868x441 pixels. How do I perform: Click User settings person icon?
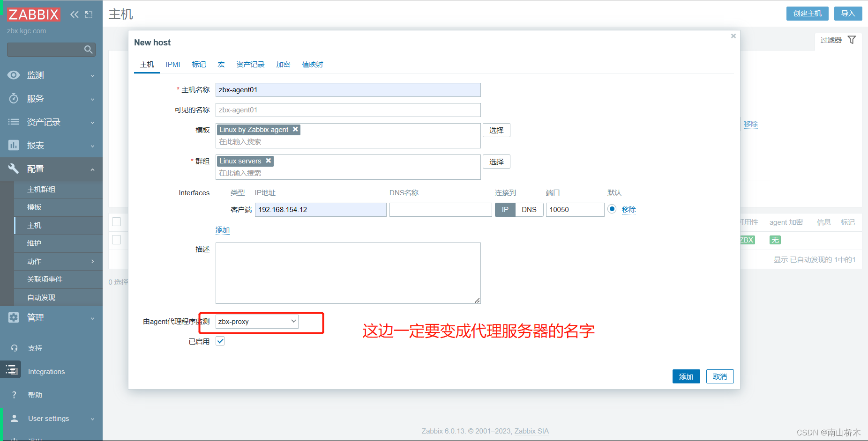(x=14, y=418)
